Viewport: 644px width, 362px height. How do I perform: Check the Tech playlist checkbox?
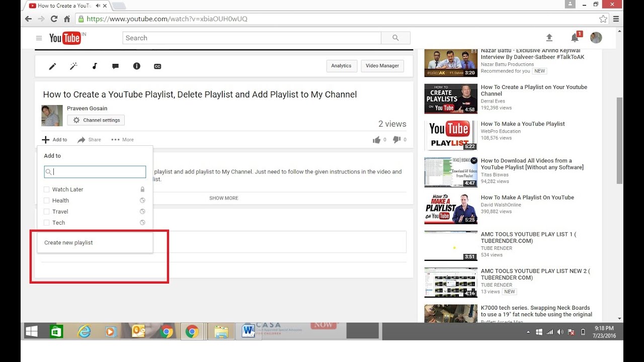(47, 223)
